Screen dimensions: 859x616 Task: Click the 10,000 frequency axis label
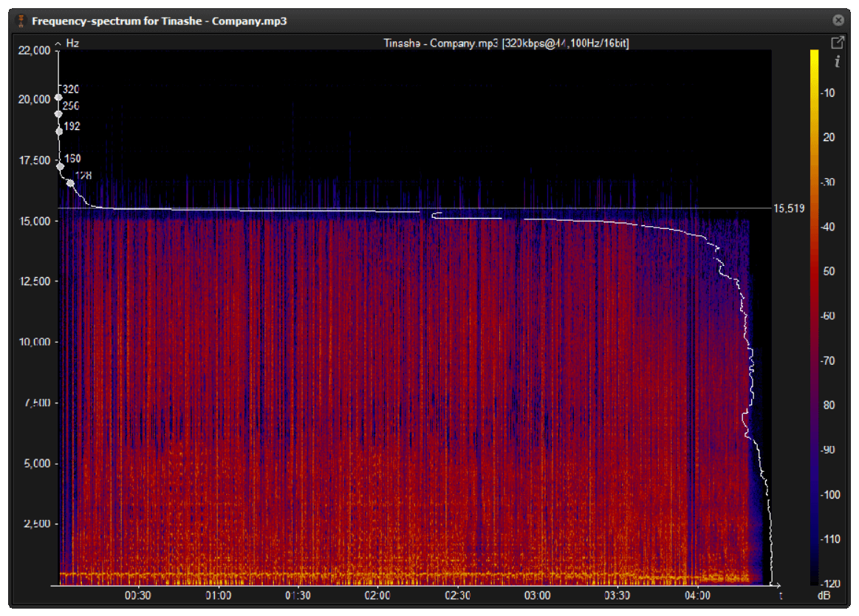[x=34, y=342]
